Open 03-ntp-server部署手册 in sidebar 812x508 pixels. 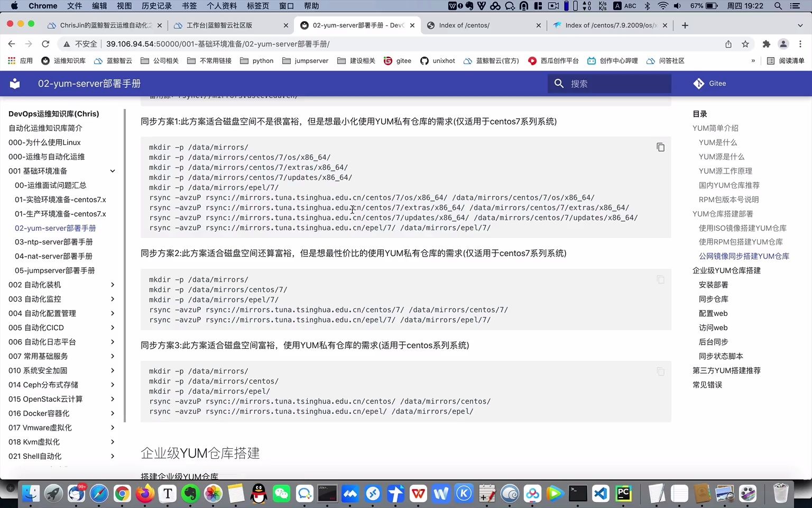click(54, 242)
